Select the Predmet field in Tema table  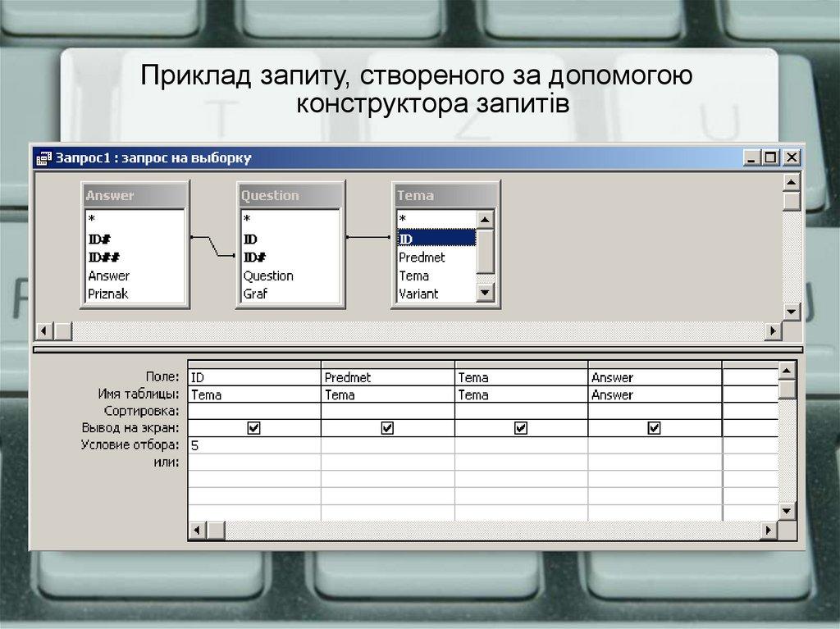[422, 257]
